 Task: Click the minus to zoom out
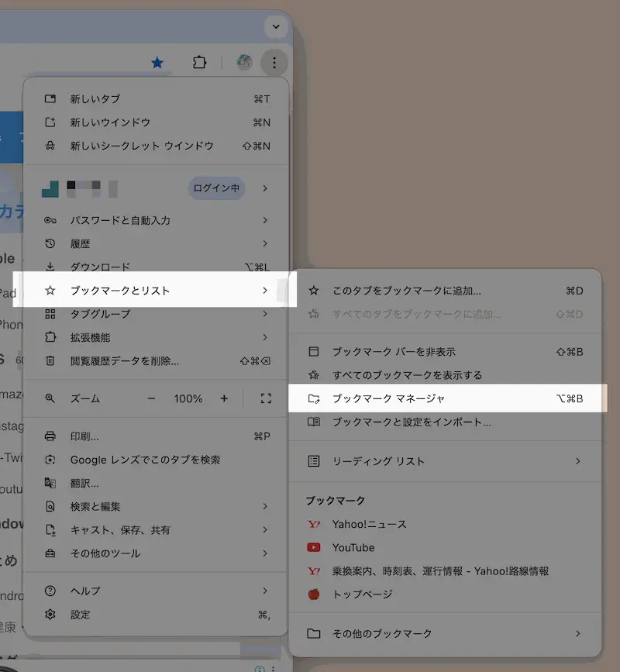[153, 398]
